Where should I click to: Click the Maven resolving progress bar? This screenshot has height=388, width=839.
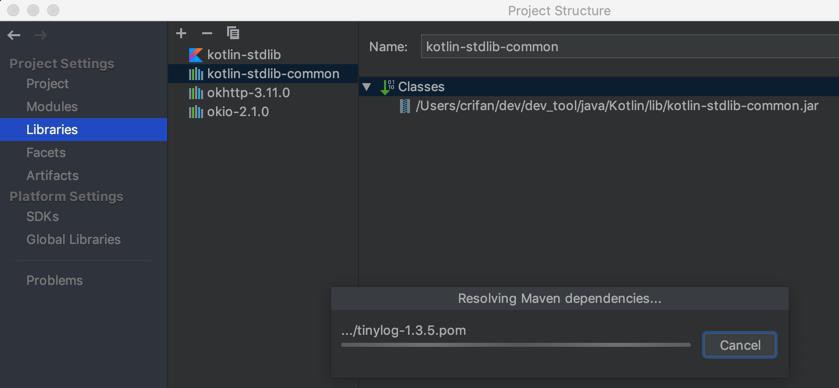(516, 345)
